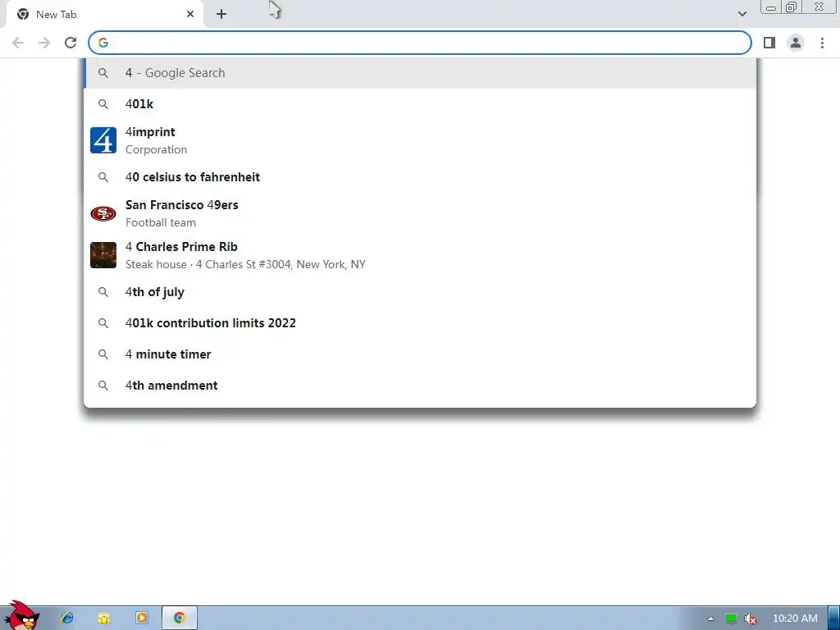
Task: Open the profile avatar icon
Action: (x=796, y=43)
